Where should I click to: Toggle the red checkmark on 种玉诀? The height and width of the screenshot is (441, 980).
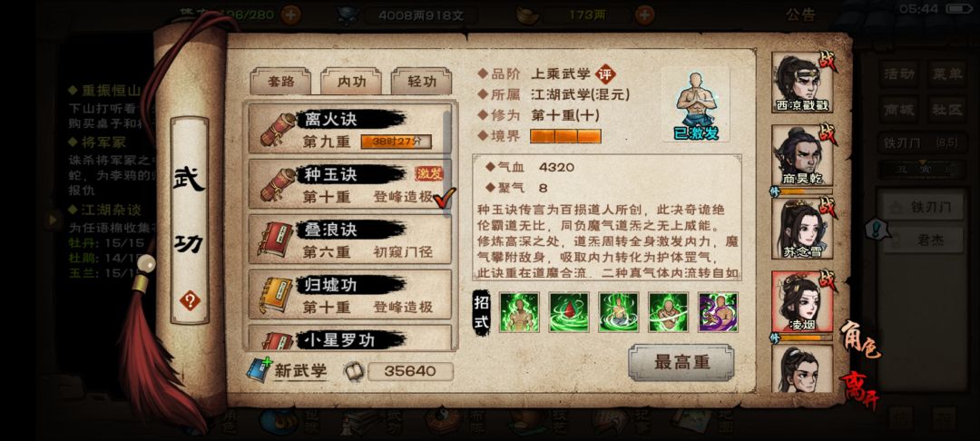point(444,198)
